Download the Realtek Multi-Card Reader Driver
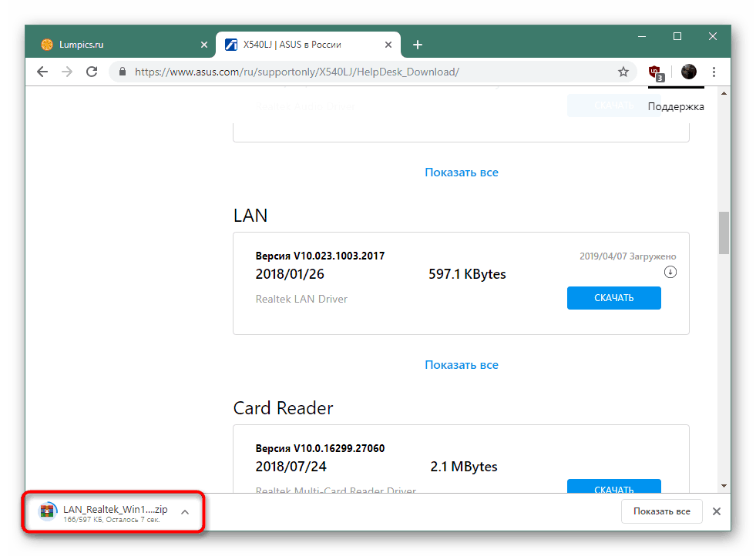Viewport: 756px width, 556px height. pyautogui.click(x=613, y=486)
